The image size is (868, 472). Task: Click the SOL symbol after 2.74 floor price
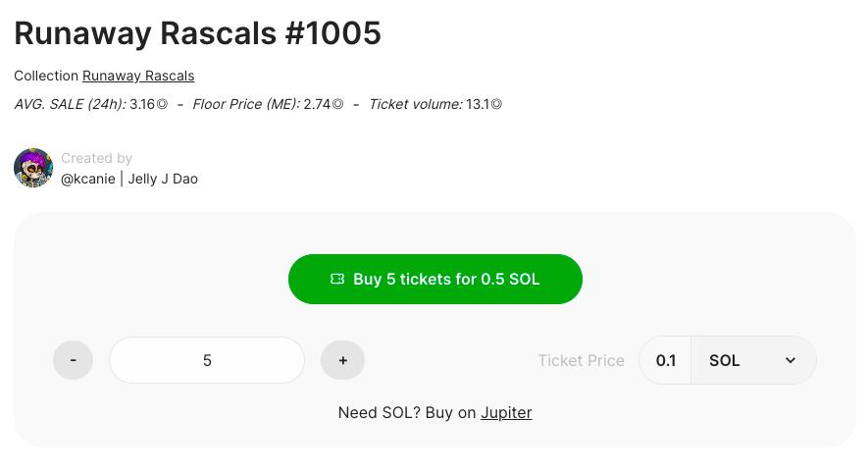coord(337,104)
